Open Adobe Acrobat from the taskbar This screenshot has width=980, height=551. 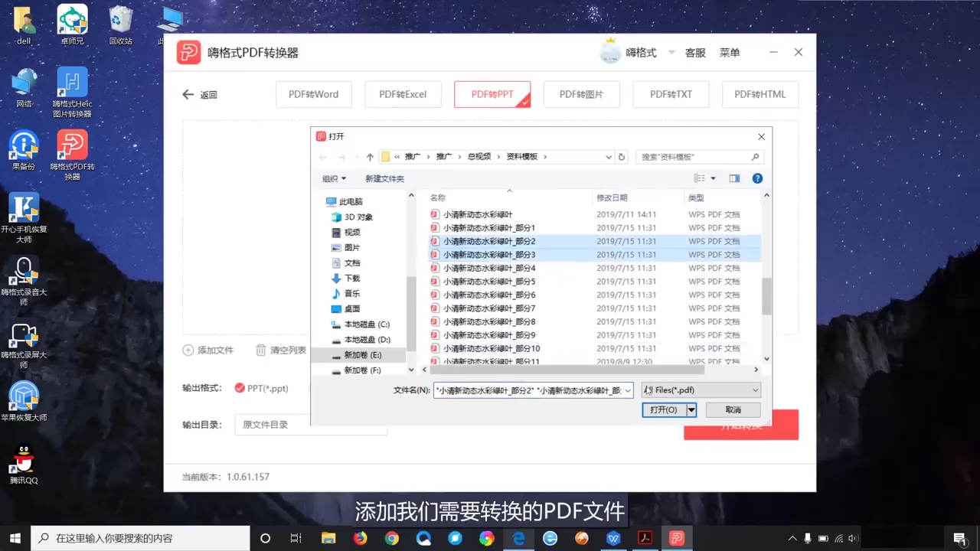[x=645, y=538]
